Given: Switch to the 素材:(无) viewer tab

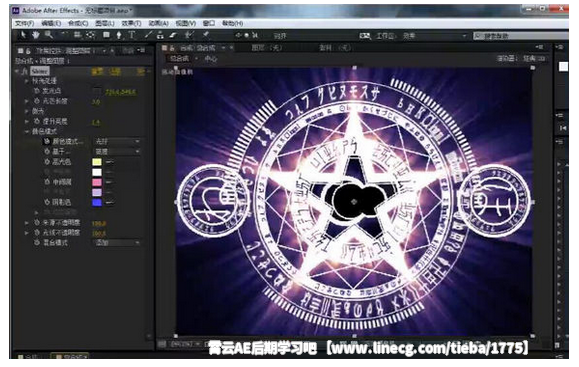Looking at the screenshot, I should pos(335,48).
